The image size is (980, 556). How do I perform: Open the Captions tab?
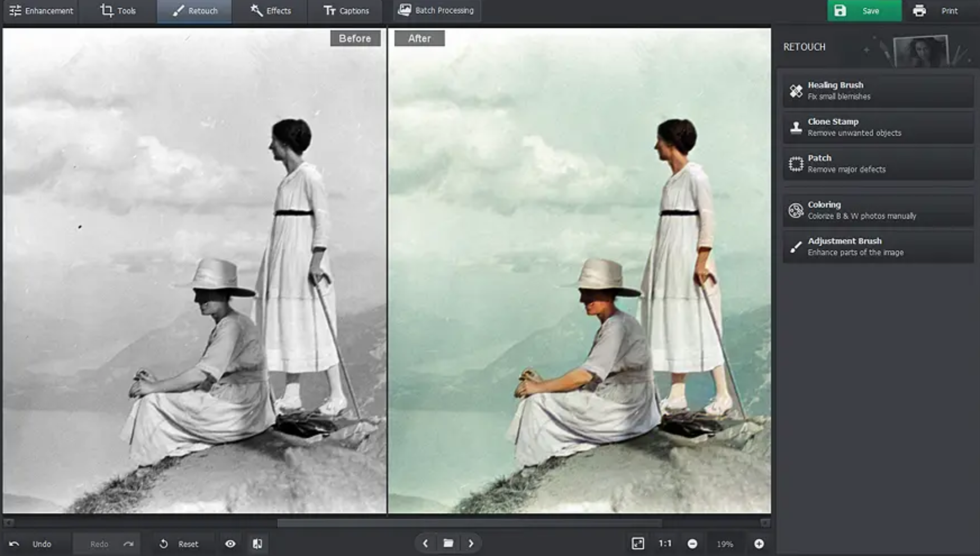(346, 10)
